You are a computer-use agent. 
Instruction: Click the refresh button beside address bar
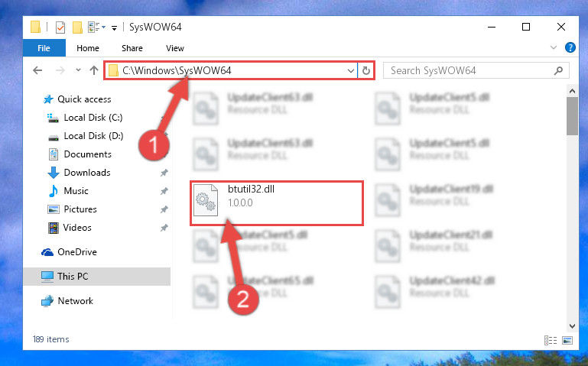pos(366,70)
